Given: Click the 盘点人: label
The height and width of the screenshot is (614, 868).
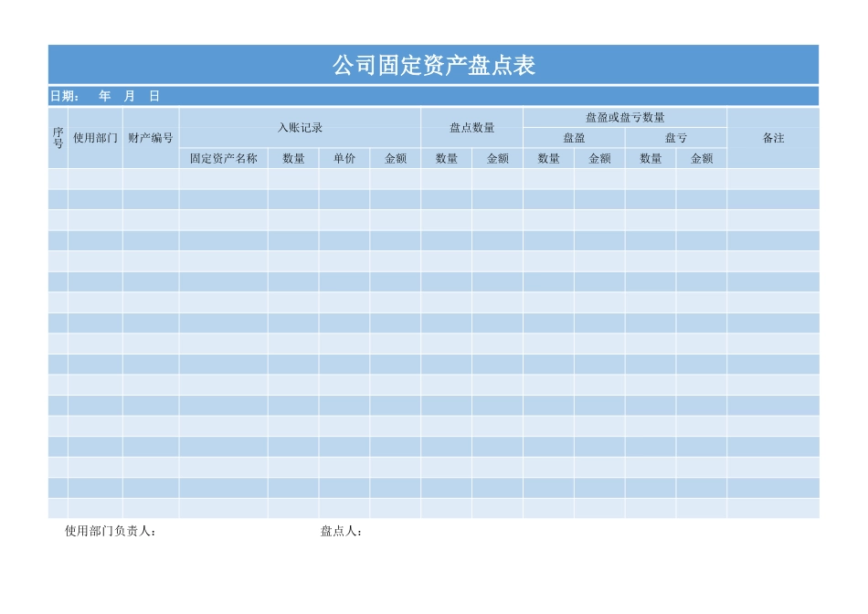Looking at the screenshot, I should coord(341,531).
